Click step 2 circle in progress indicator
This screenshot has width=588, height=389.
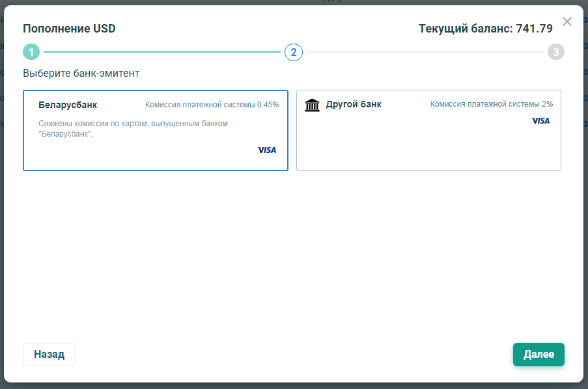294,52
